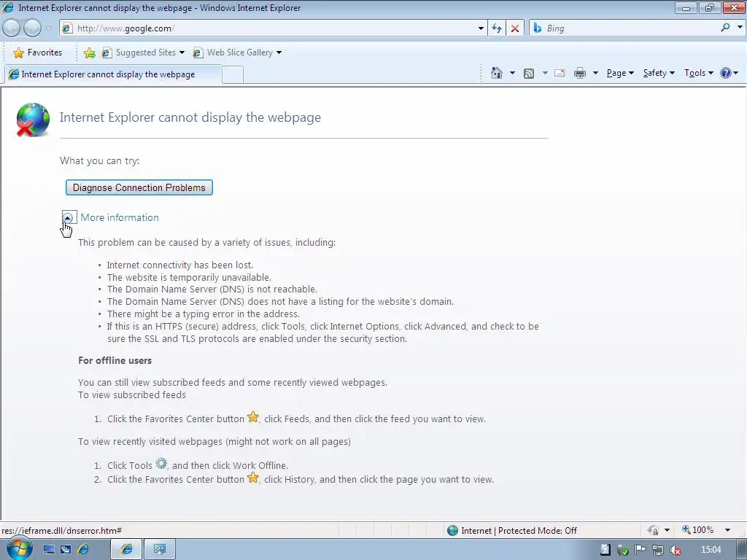
Task: Click the blue Help question mark icon
Action: pyautogui.click(x=726, y=73)
